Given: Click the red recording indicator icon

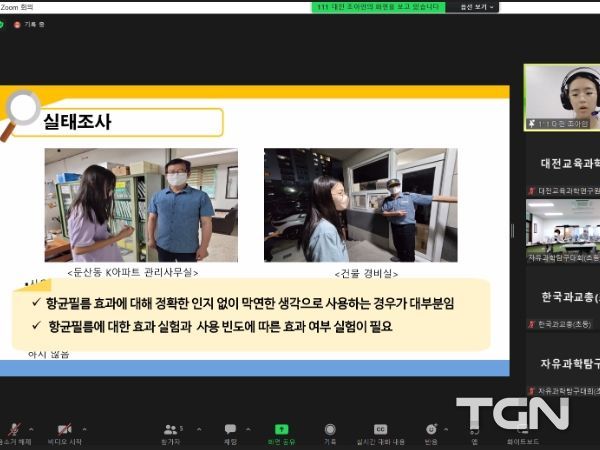Looking at the screenshot, I should [17, 24].
